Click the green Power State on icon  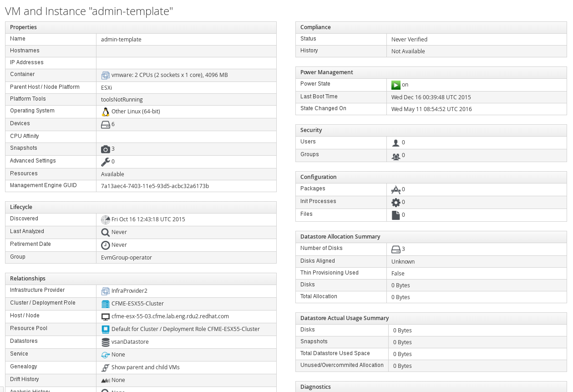coord(396,85)
